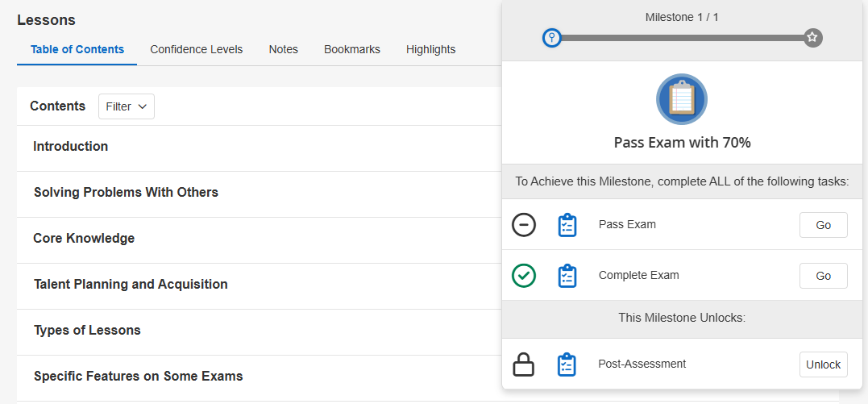
Task: Open the Bookmarks tab
Action: 352,49
